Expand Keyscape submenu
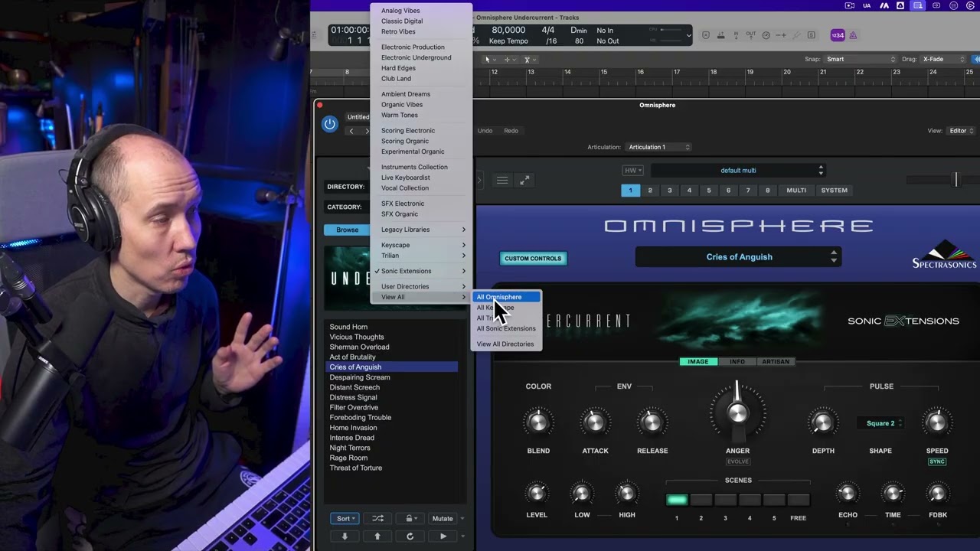Screen dimensions: 980x551 point(421,245)
